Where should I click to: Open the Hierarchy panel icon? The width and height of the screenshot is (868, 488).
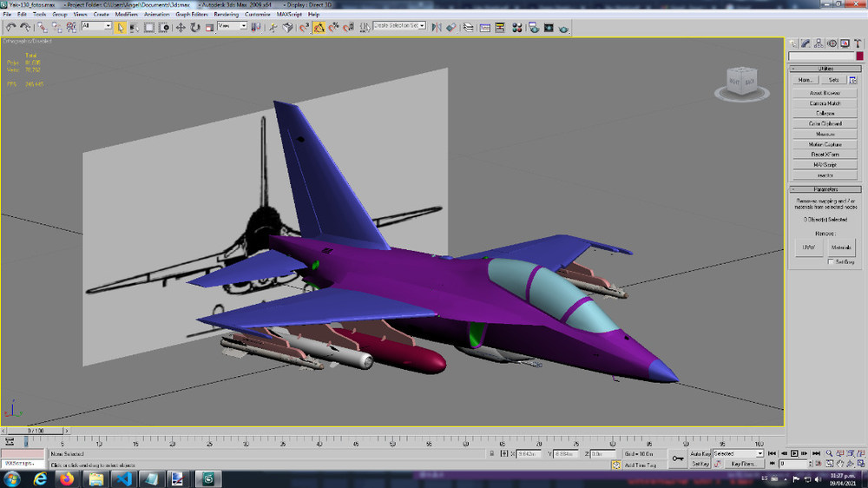tap(819, 43)
